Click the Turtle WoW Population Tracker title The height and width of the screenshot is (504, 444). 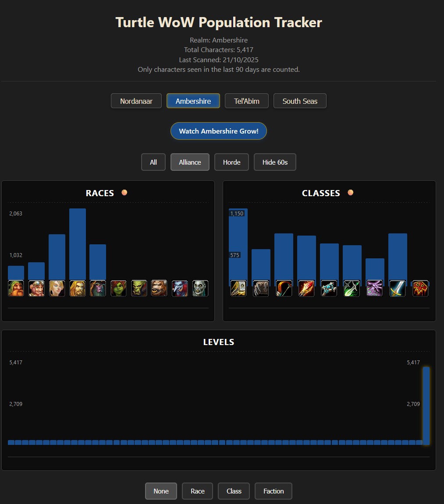point(219,22)
